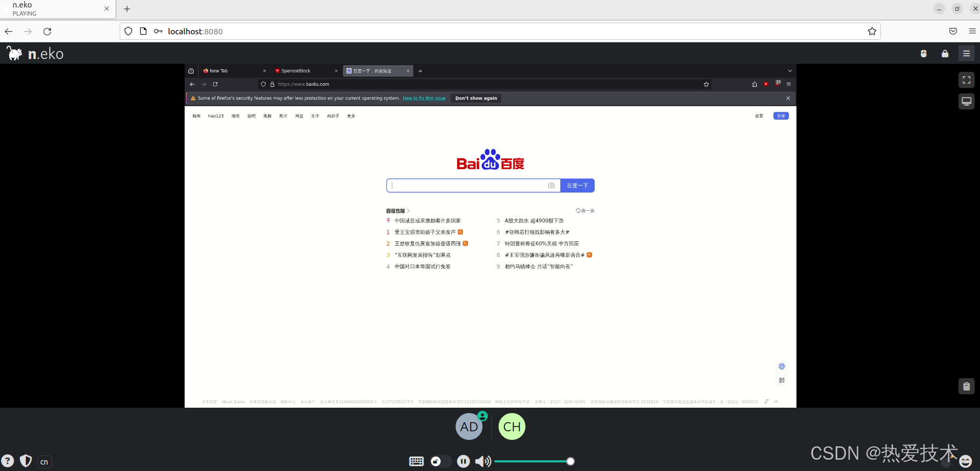Expand the 更多 menu in Baidu navigation
980x471 pixels.
click(351, 116)
